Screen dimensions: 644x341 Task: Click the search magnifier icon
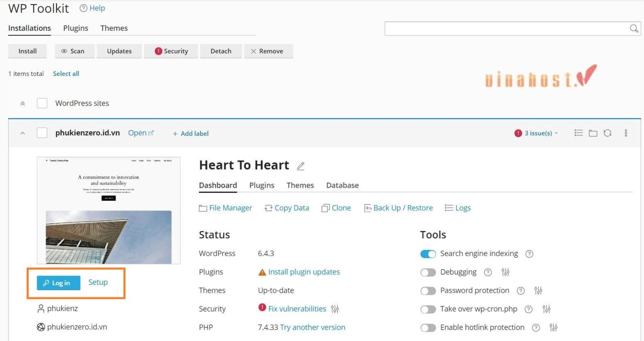[x=634, y=29]
